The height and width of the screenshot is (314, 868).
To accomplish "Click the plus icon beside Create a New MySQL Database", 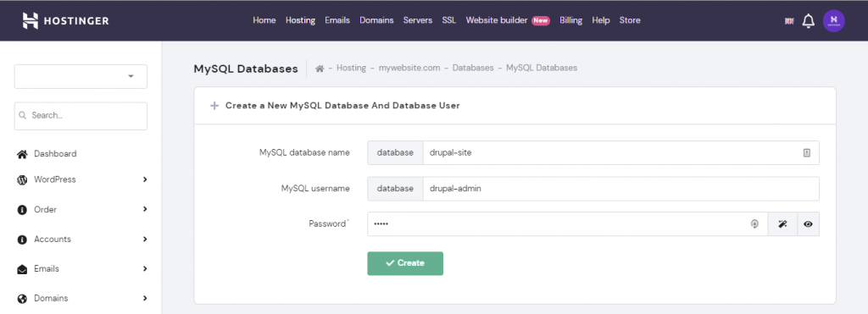I will (214, 105).
